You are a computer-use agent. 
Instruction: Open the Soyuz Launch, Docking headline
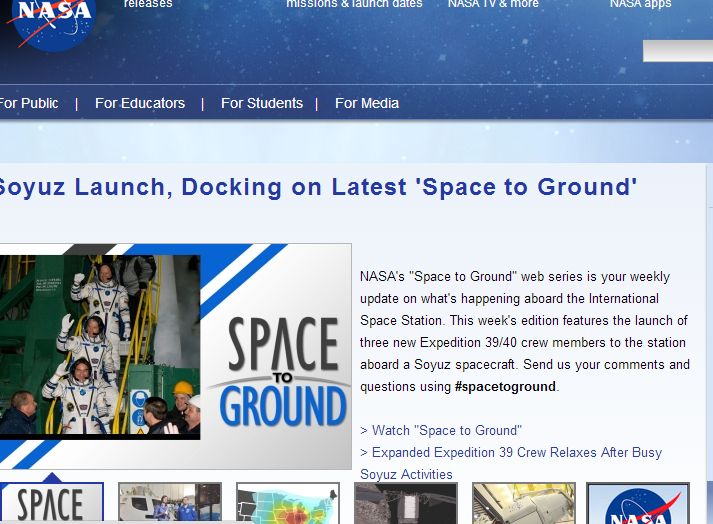pyautogui.click(x=317, y=187)
